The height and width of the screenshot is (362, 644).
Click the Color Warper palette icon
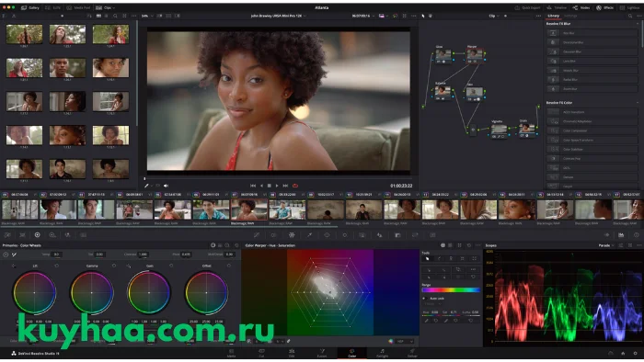coord(292,235)
